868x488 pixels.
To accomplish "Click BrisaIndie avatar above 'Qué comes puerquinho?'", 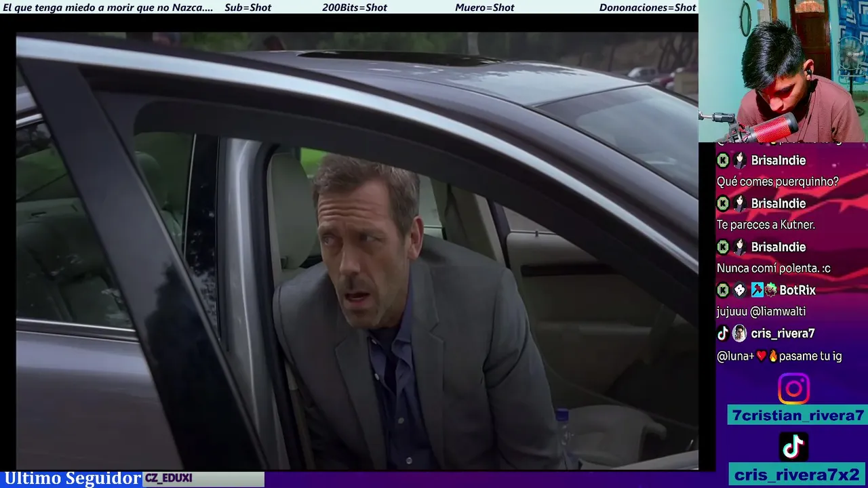I will click(x=740, y=160).
